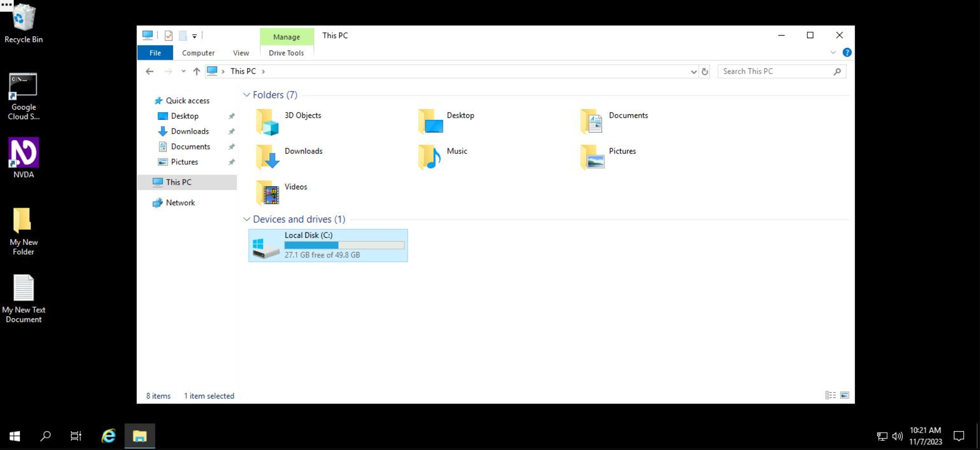980x450 pixels.
Task: Select the Google Cloud SDK Shell desktop shortcut
Action: (x=23, y=96)
